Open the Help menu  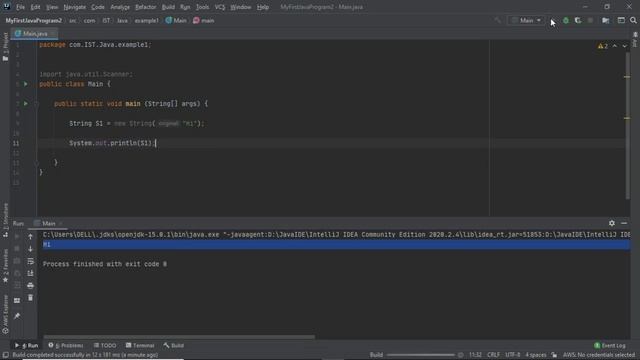click(263, 7)
